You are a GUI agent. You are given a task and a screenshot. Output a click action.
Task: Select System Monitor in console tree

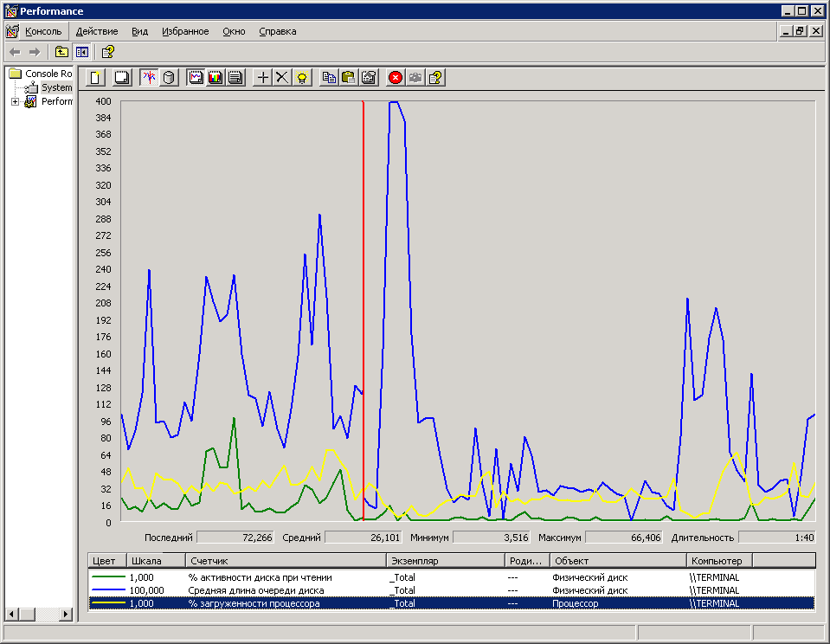(x=56, y=87)
